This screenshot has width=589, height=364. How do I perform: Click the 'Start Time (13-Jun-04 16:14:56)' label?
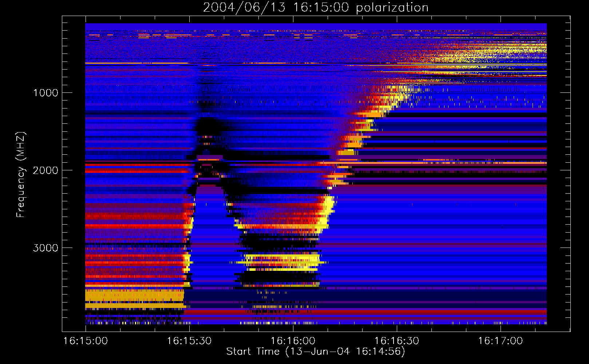pos(316,352)
